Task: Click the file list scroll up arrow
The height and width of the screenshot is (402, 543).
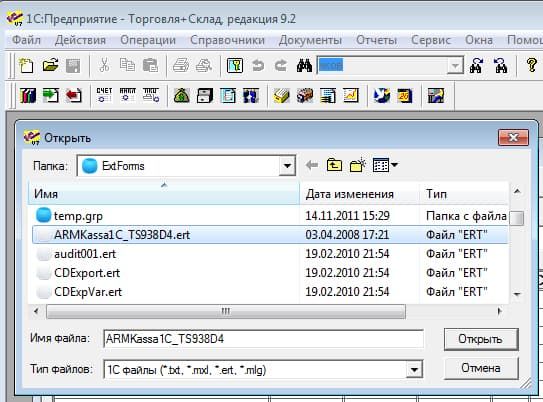Action: pos(517,191)
